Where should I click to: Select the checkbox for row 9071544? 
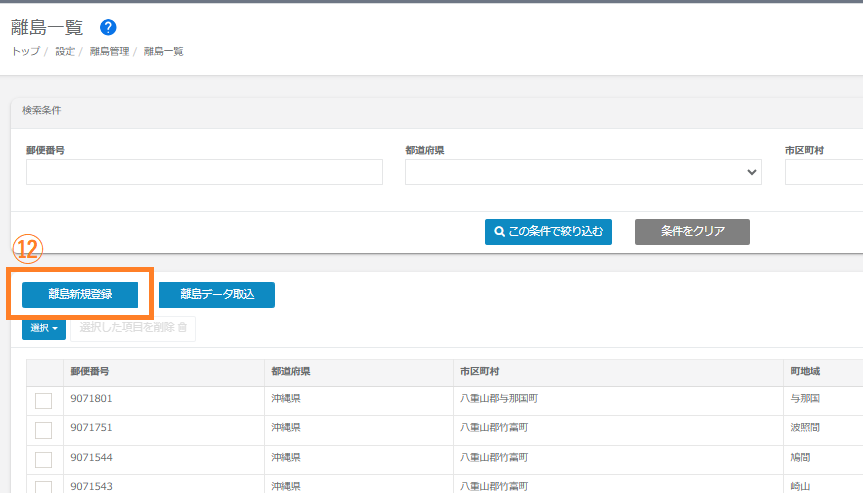[44, 459]
